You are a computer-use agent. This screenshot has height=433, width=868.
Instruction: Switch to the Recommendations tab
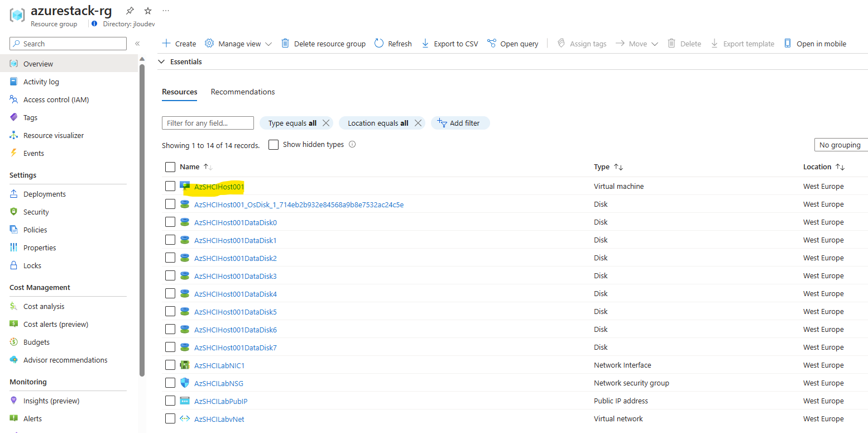click(243, 92)
